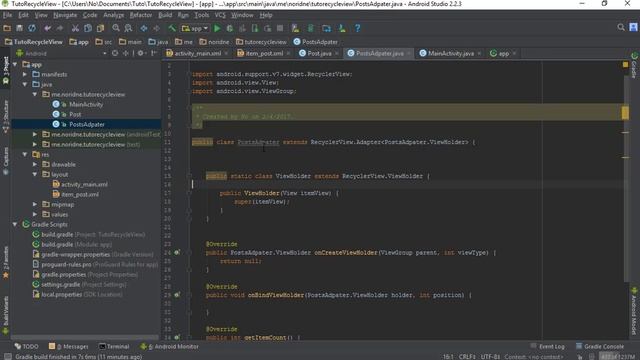Open the Gradle Console
This screenshot has width=640, height=360.
pyautogui.click(x=600, y=346)
